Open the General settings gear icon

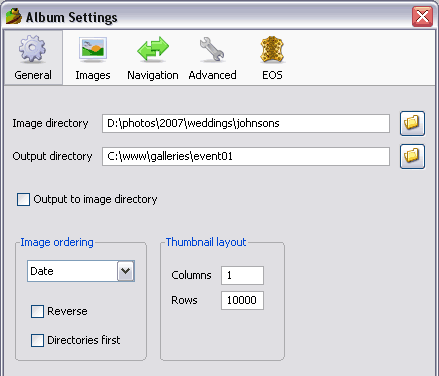(x=32, y=49)
